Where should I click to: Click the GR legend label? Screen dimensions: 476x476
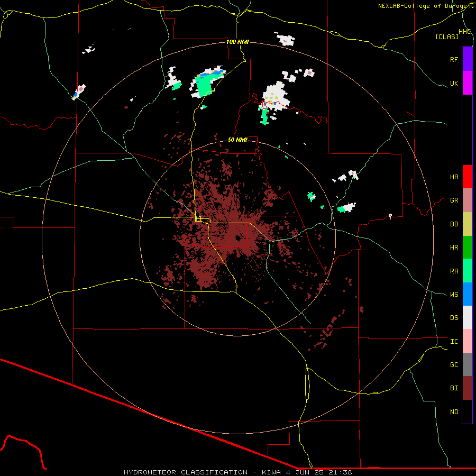tap(454, 200)
